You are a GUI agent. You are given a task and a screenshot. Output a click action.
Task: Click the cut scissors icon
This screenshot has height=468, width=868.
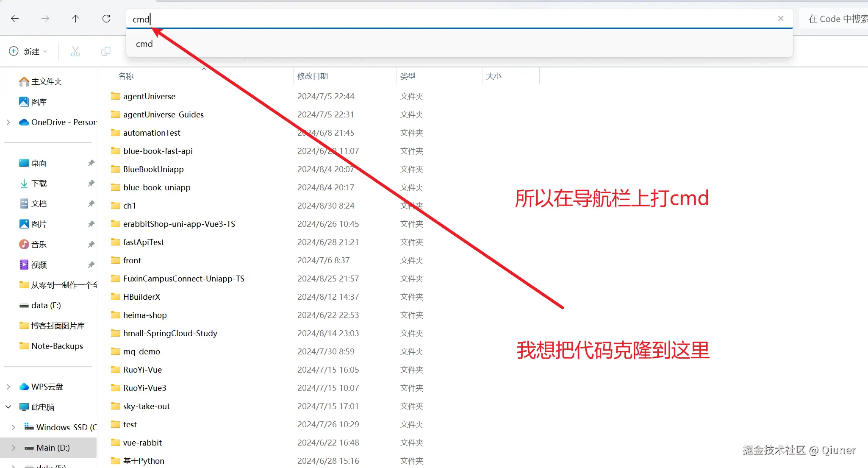pos(75,51)
